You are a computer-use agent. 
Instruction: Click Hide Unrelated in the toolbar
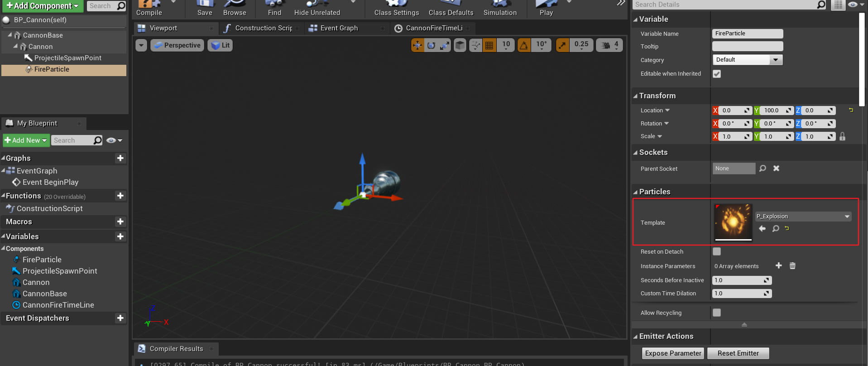point(317,9)
